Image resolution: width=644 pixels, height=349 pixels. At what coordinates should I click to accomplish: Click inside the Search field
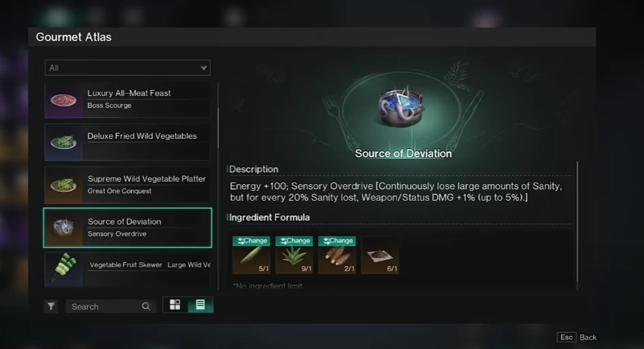coord(106,306)
